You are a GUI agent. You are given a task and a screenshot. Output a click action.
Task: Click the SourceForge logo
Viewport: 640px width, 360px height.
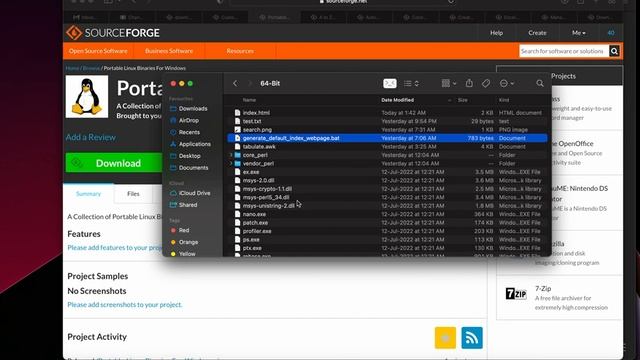click(113, 33)
